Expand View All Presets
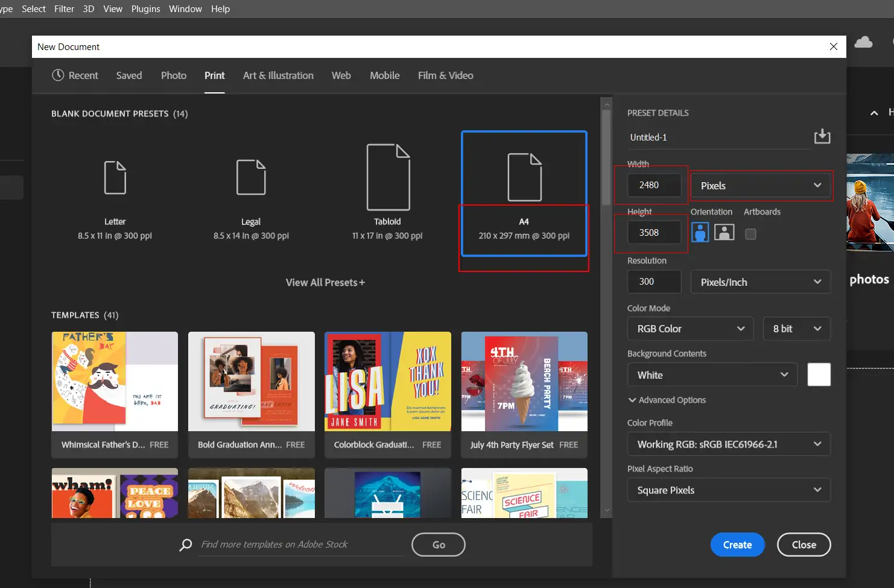This screenshot has height=588, width=894. click(325, 282)
